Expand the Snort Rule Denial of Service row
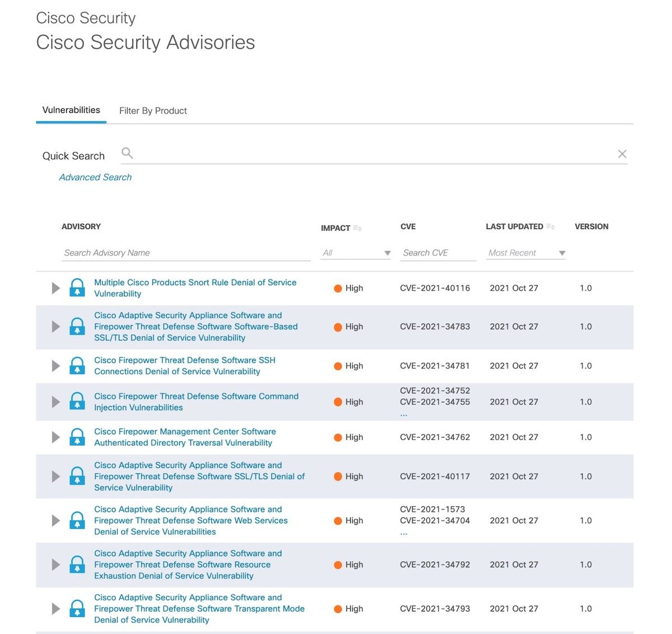Viewport: 672px width, 634px height. click(x=55, y=288)
